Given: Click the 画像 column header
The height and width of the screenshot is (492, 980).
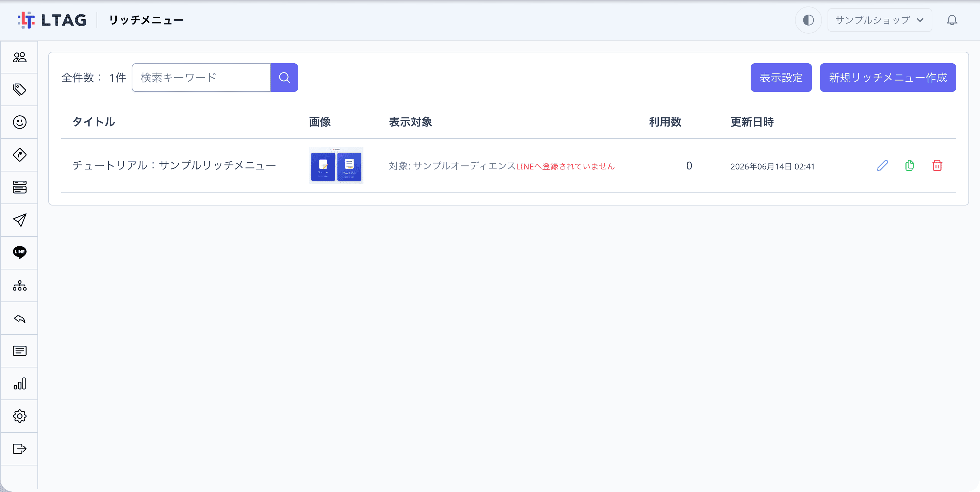Looking at the screenshot, I should (x=320, y=122).
